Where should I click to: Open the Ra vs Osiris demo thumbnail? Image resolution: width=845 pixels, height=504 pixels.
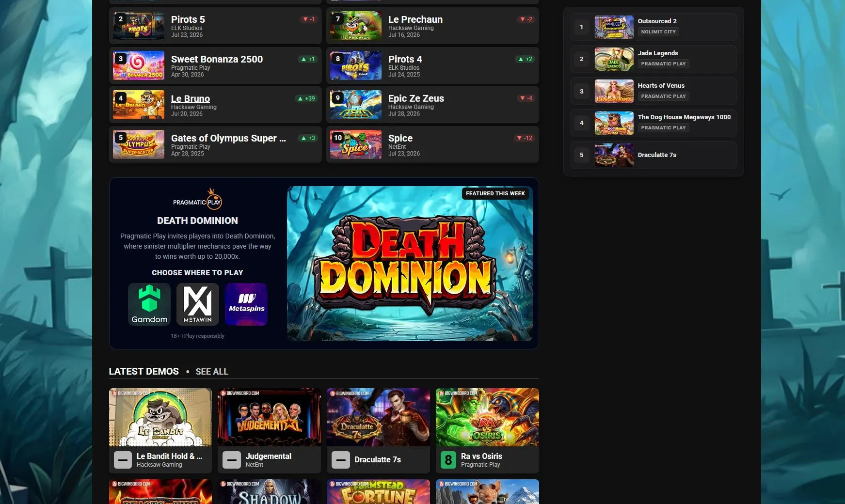[487, 417]
